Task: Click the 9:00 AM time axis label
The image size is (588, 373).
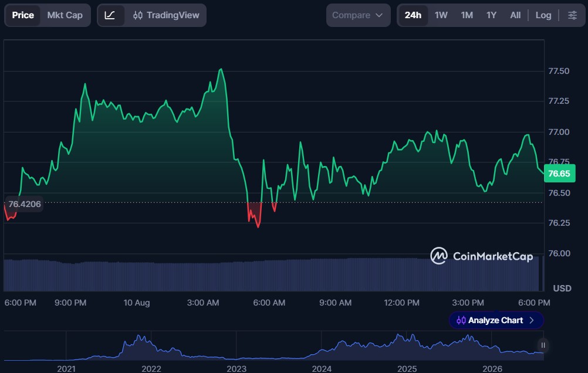Action: pyautogui.click(x=335, y=303)
